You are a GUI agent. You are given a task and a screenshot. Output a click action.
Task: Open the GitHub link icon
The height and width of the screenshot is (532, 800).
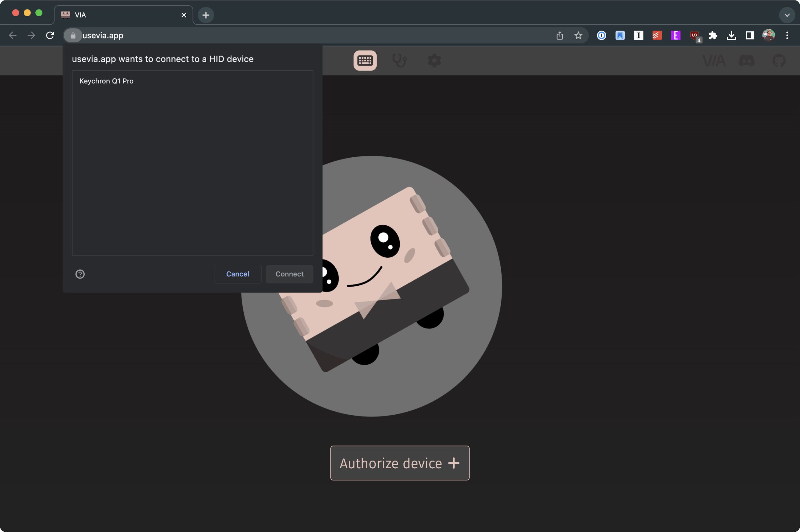coord(779,61)
